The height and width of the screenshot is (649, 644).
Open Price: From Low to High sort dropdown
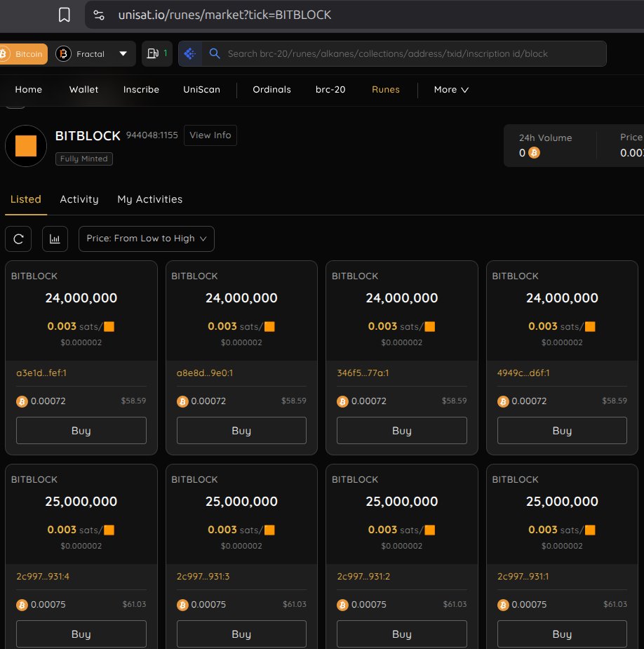pyautogui.click(x=147, y=239)
